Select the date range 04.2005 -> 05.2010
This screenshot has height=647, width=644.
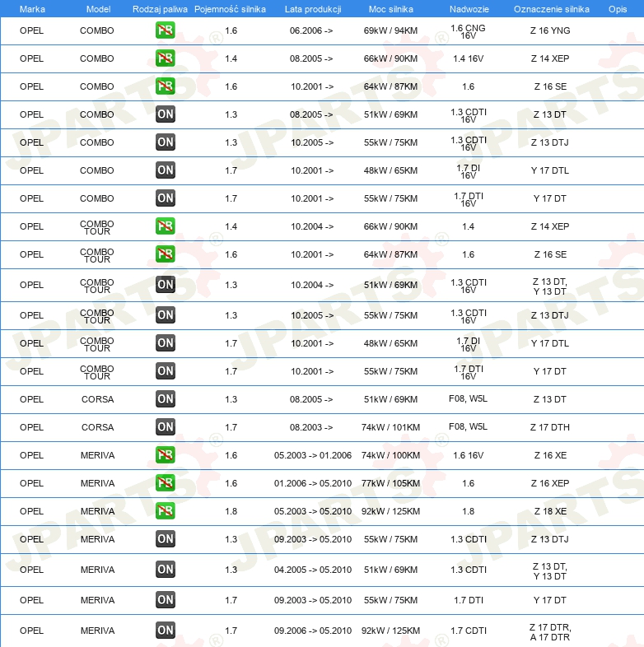(313, 570)
